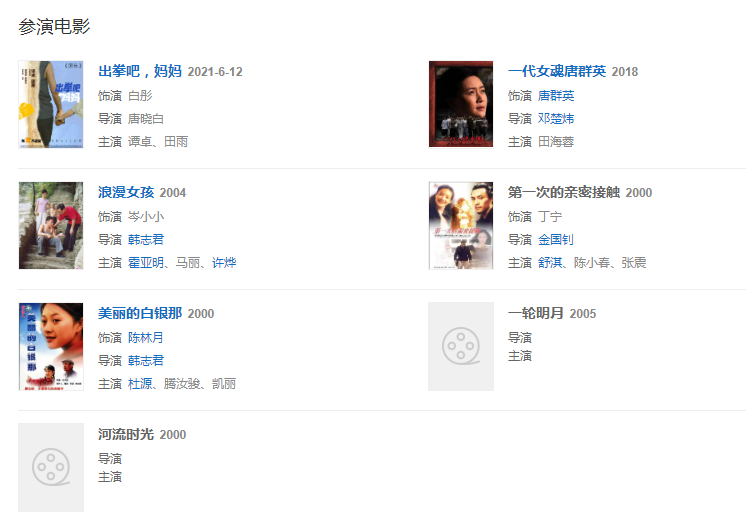Open the 出拳吧，妈妈 movie poster
746x521 pixels.
pyautogui.click(x=51, y=104)
